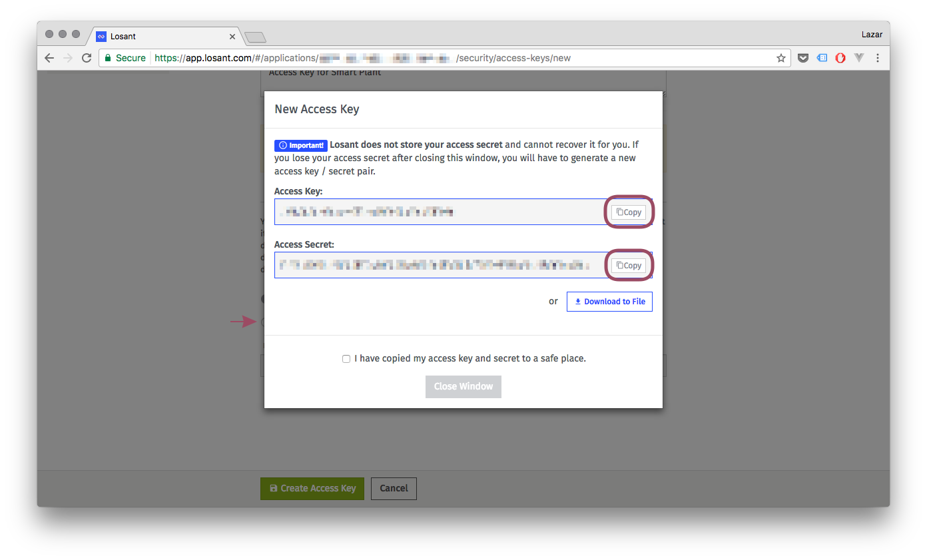Click the blue tag extension icon
The width and height of the screenshot is (927, 560).
coord(822,58)
